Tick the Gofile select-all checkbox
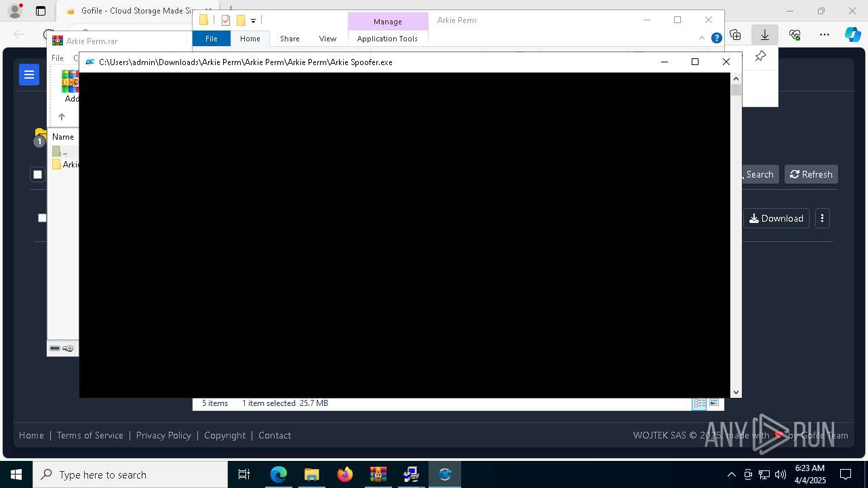868x488 pixels. pyautogui.click(x=37, y=174)
